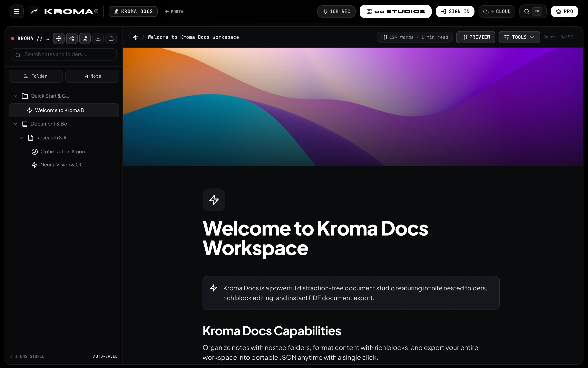Click the download tray icon
The width and height of the screenshot is (588, 368).
(98, 38)
